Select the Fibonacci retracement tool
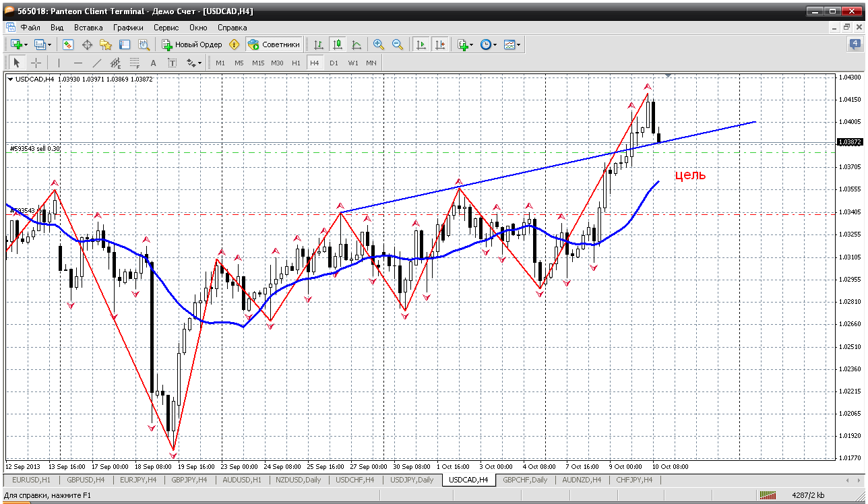This screenshot has width=868, height=504. (135, 63)
